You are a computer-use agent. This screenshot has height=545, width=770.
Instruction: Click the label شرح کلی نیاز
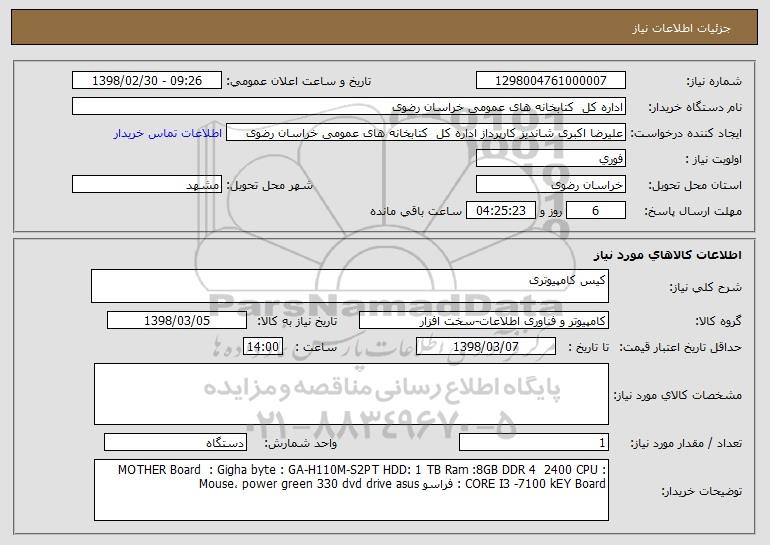(706, 287)
